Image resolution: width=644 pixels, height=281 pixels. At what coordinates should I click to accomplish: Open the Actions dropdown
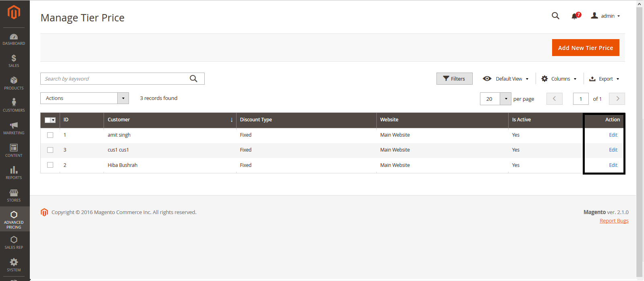[x=85, y=98]
